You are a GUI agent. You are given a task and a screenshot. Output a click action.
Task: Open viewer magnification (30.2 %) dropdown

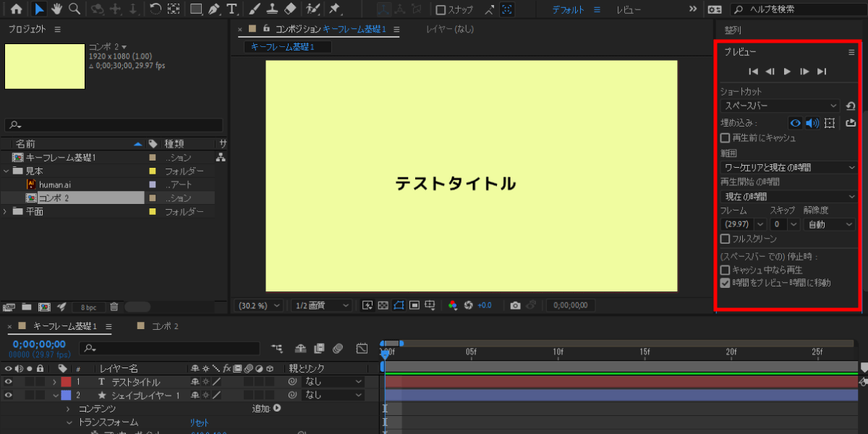[x=258, y=305]
